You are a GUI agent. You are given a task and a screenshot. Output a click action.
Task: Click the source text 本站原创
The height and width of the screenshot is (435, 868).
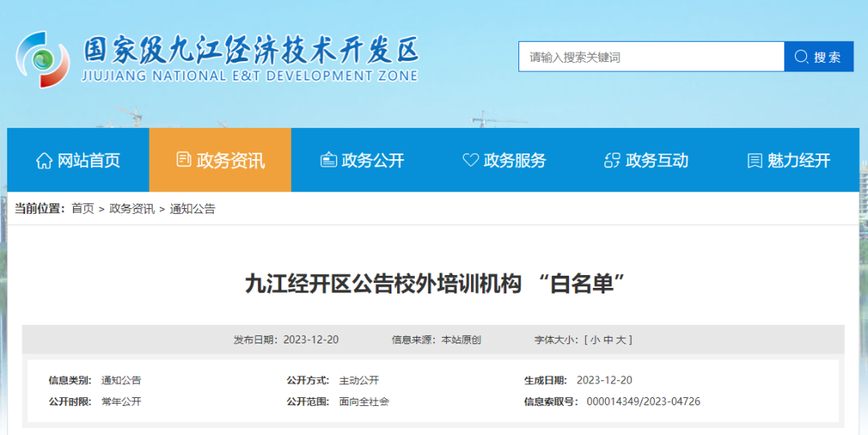[461, 339]
